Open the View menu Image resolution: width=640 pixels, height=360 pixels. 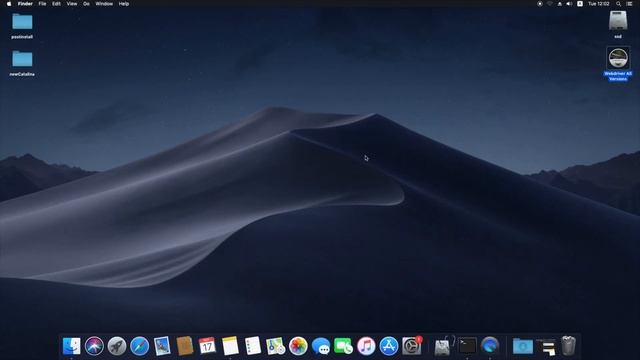(x=72, y=4)
